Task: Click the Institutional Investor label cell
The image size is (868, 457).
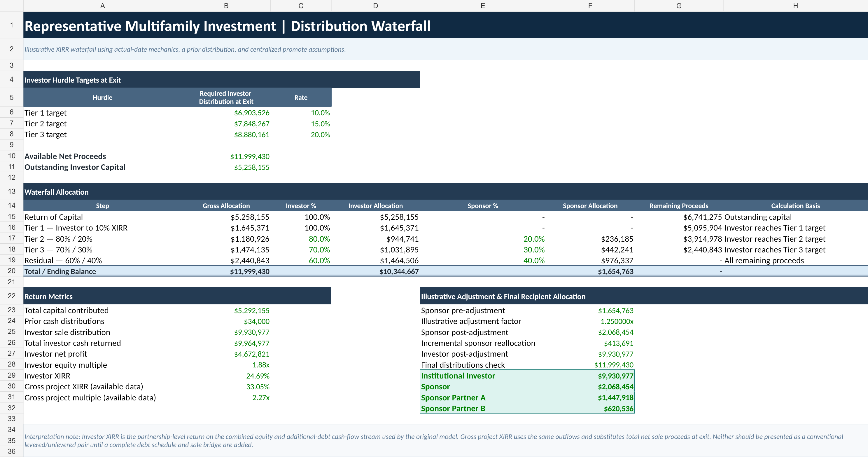Action: (483, 376)
